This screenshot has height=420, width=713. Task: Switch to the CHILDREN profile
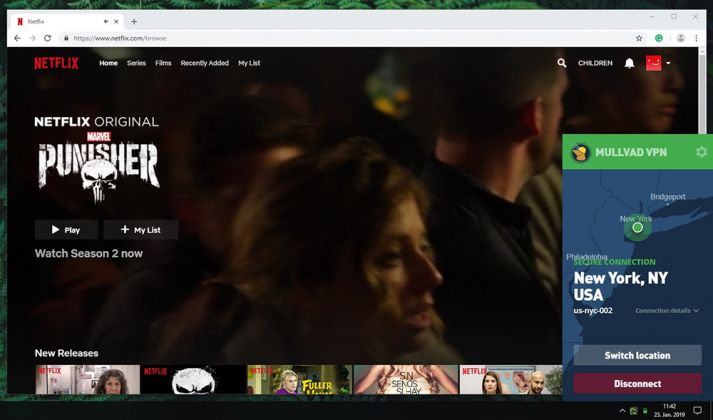[595, 63]
